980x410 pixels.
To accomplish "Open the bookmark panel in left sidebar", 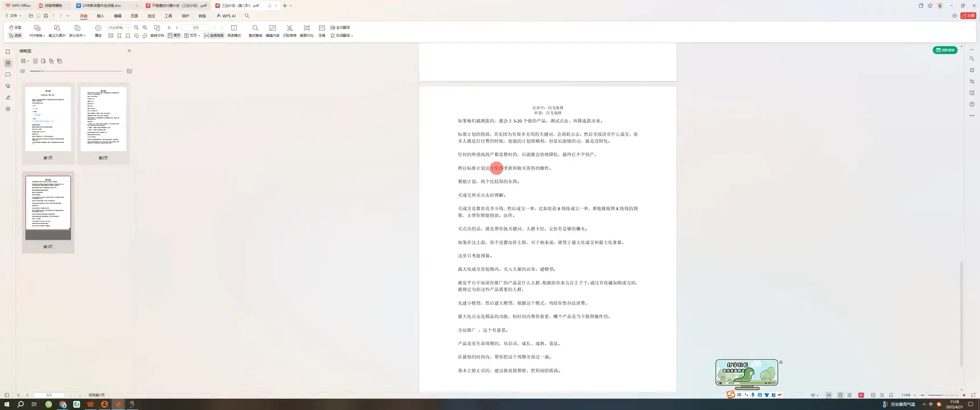I will (x=8, y=52).
